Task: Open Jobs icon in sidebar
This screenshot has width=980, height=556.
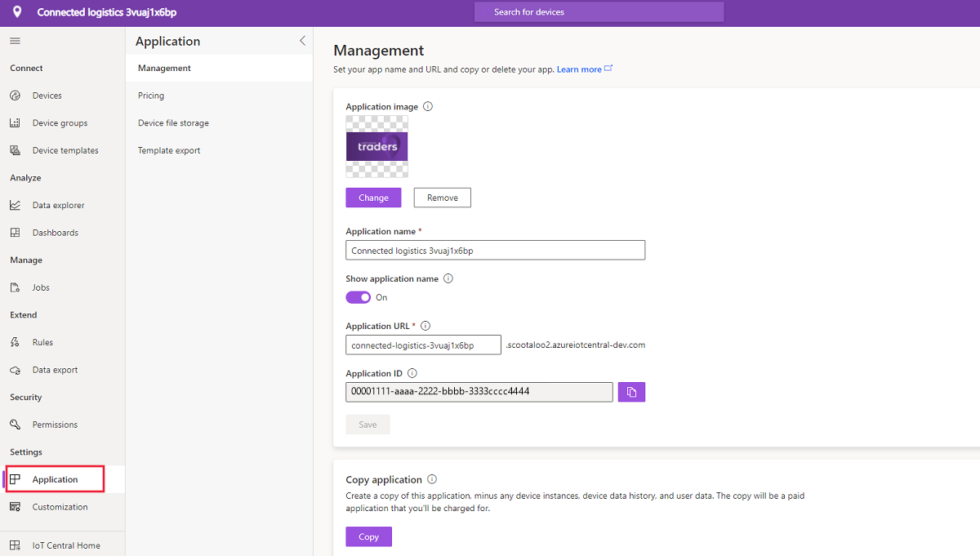Action: point(15,287)
